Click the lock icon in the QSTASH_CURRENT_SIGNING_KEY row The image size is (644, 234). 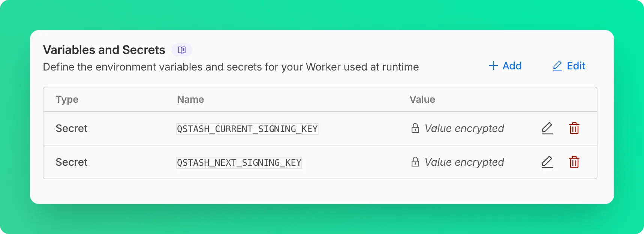coord(415,128)
